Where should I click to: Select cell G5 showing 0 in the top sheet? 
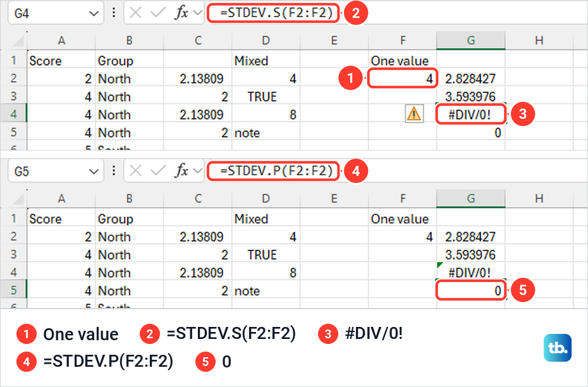(470, 132)
